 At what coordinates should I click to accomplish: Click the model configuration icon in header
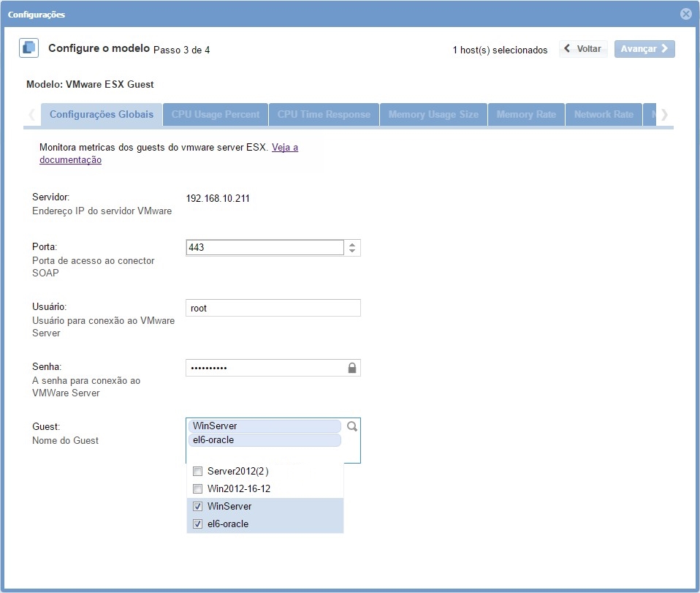[x=28, y=48]
